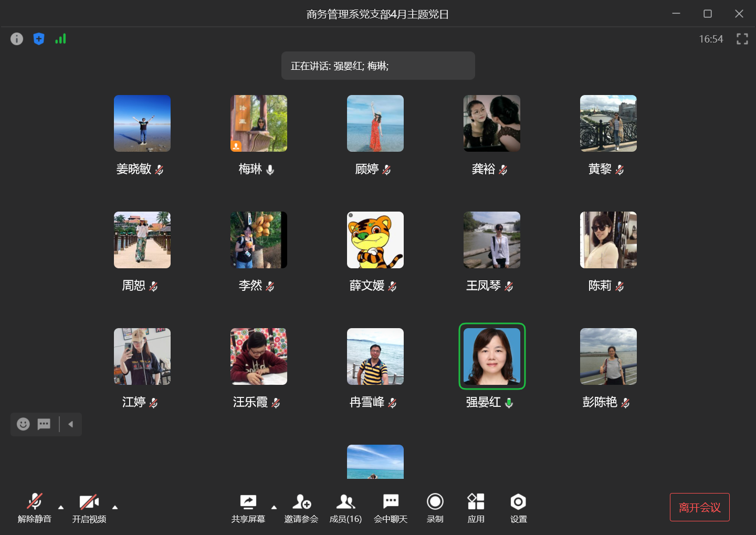Screen dimensions: 756x535
Task: Click the name label 强晏红
Action: click(484, 402)
